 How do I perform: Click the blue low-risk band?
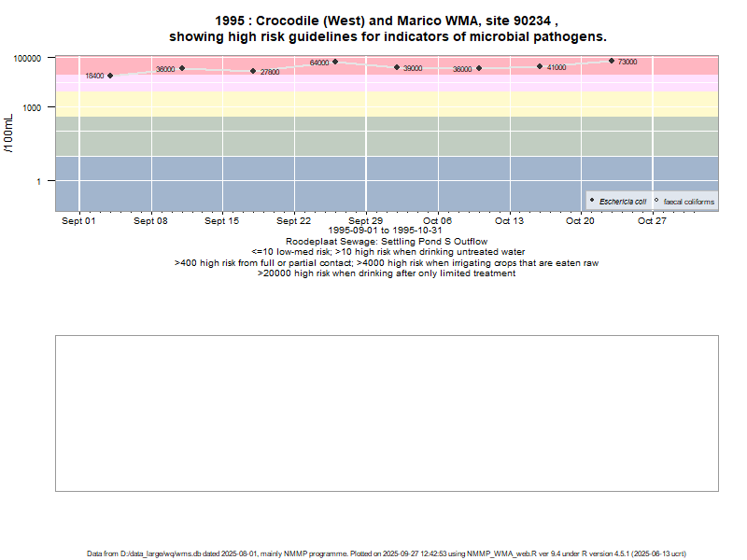[x=373, y=182]
